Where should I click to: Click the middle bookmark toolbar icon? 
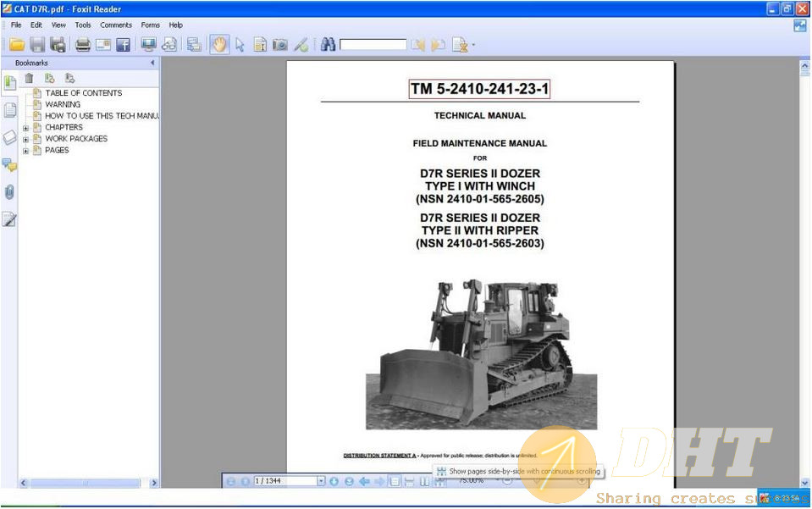tap(50, 78)
